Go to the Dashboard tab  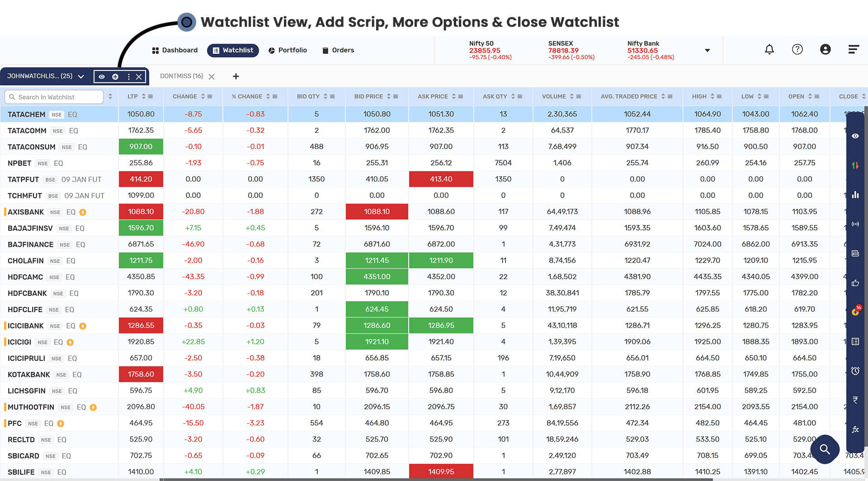coord(175,50)
